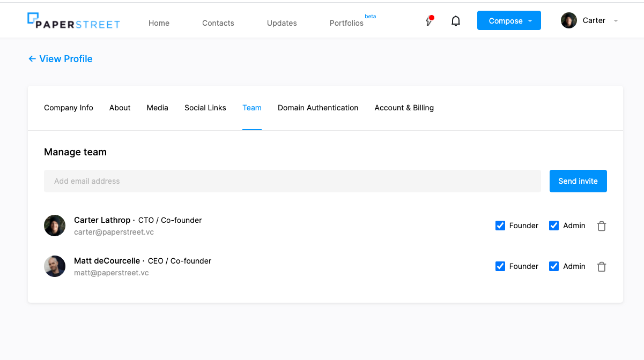Uncheck Founder for Carter Lathrop
Image resolution: width=644 pixels, height=360 pixels.
point(500,226)
